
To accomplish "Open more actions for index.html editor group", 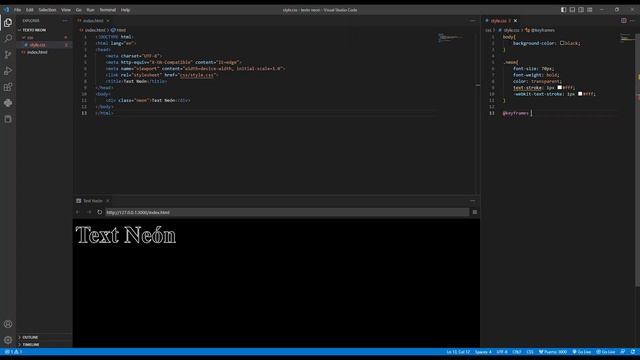I will (473, 20).
